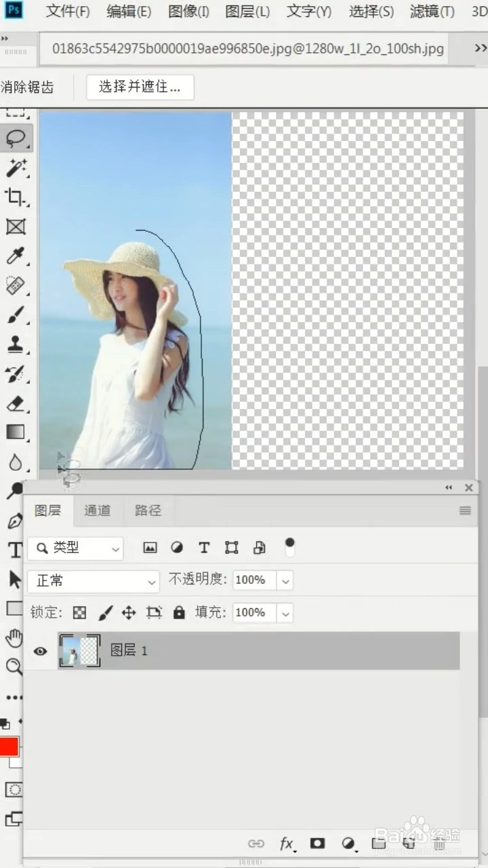Toggle pixel layer filter
This screenshot has width=488, height=868.
pyautogui.click(x=150, y=548)
